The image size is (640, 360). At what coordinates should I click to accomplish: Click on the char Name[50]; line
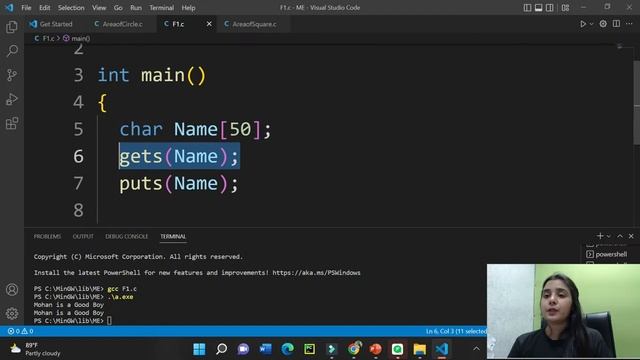coord(195,129)
